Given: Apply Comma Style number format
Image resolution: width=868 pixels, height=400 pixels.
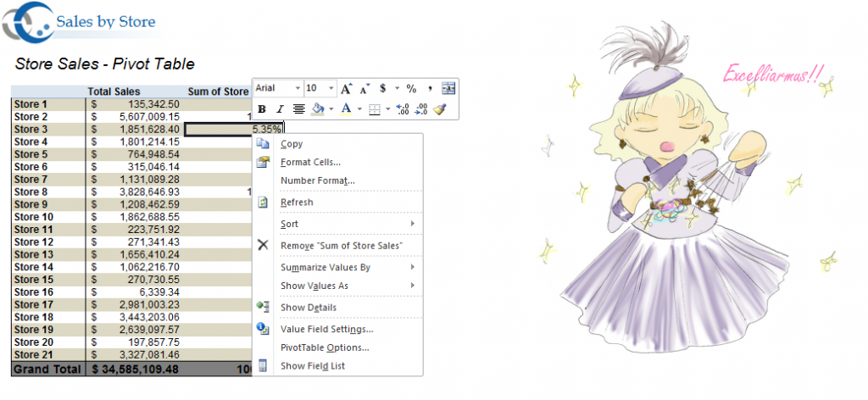Looking at the screenshot, I should click(x=431, y=88).
